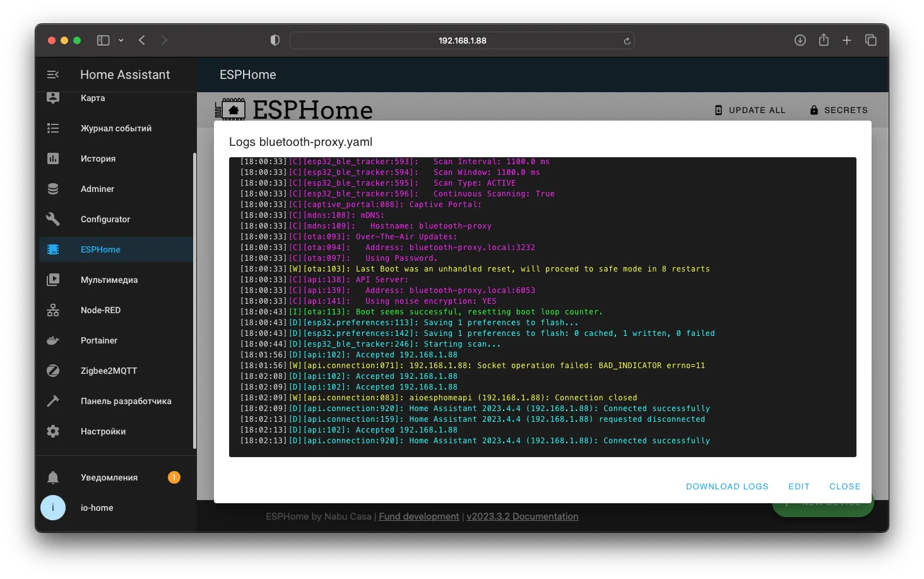Open the История chart icon
The height and width of the screenshot is (579, 924).
[53, 158]
